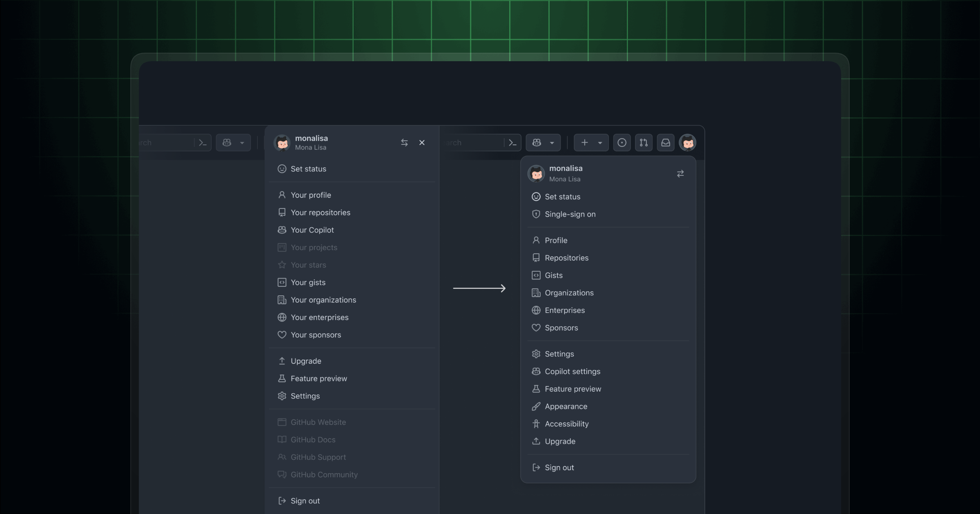Viewport: 980px width, 514px height.
Task: Click the Copilot icon in the right header
Action: click(537, 143)
